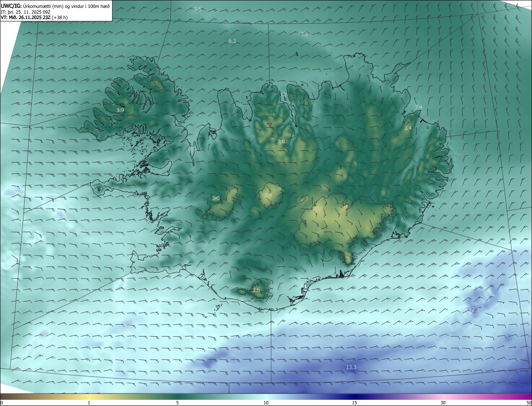This screenshot has width=532, height=406.
Task: Click the precipitable water color scale bar
Action: click(266, 396)
